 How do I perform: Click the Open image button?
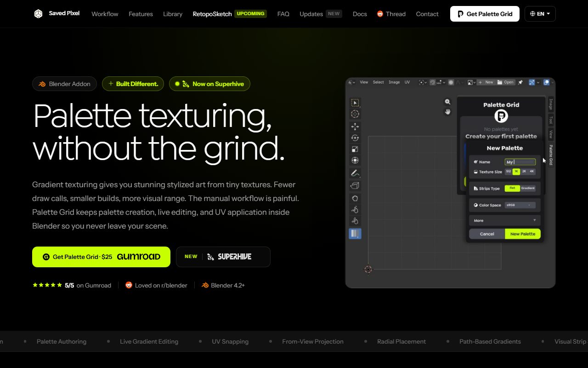tap(505, 82)
